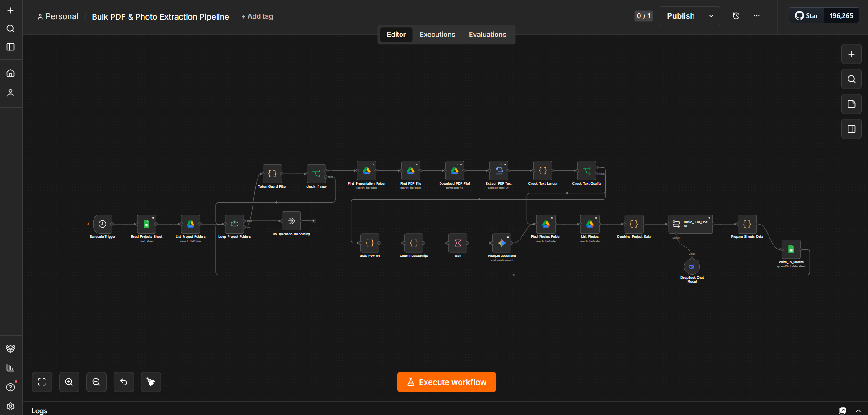The height and width of the screenshot is (415, 868).
Task: Zoom in on the canvas
Action: tap(69, 382)
